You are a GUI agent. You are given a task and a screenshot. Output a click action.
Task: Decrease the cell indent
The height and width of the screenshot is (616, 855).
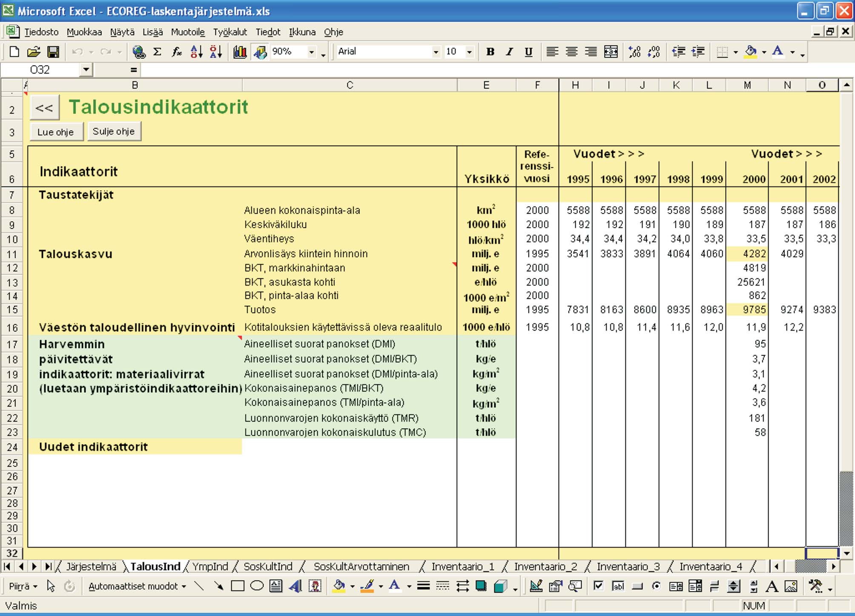(x=678, y=52)
